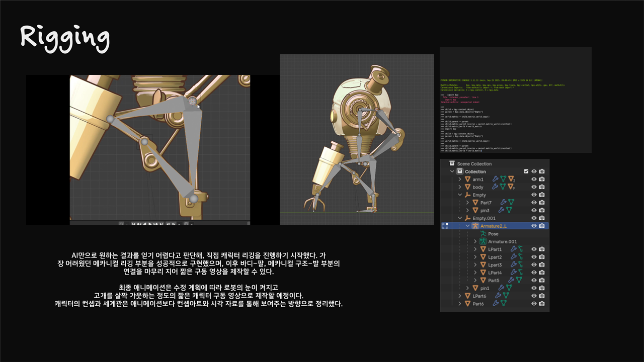Expand the pin1 tree row
Image resolution: width=644 pixels, height=362 pixels.
coord(467,288)
